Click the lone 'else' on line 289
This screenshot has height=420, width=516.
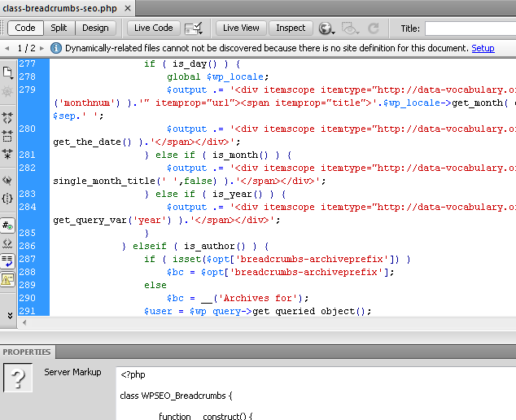[155, 286]
